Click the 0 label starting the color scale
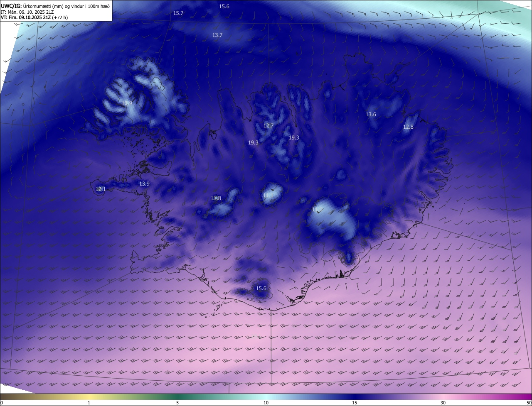532x406 pixels. [2, 403]
